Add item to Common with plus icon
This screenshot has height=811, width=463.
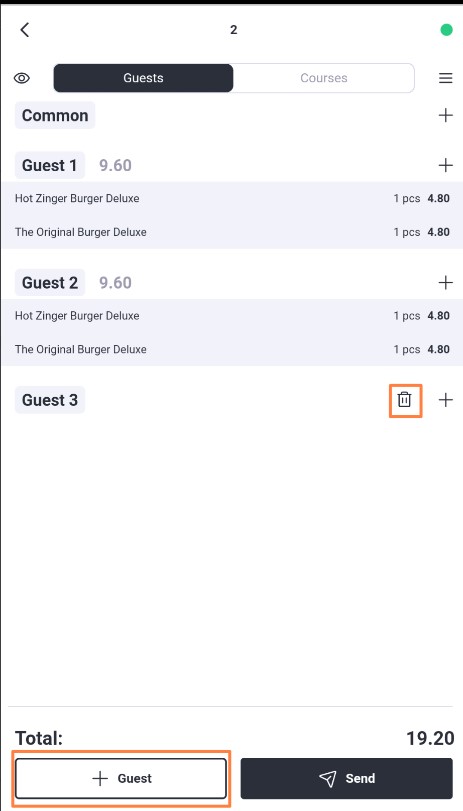445,115
